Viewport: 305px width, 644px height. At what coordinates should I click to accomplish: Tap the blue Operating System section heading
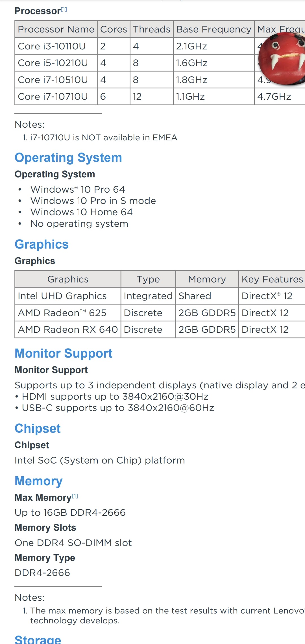(68, 158)
